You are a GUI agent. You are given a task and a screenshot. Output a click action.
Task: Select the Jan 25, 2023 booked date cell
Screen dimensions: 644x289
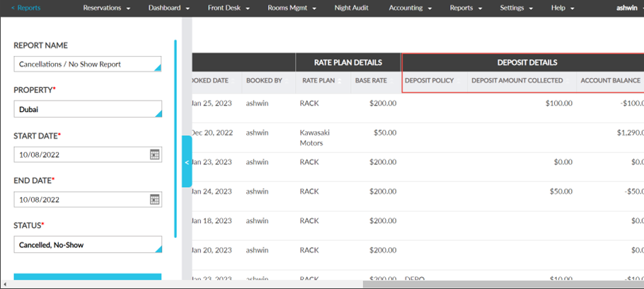pos(212,103)
